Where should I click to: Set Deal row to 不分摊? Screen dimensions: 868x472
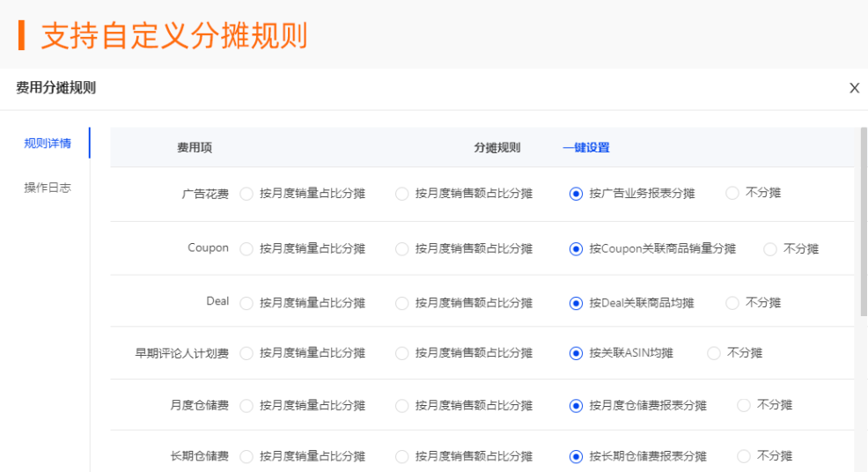[732, 303]
